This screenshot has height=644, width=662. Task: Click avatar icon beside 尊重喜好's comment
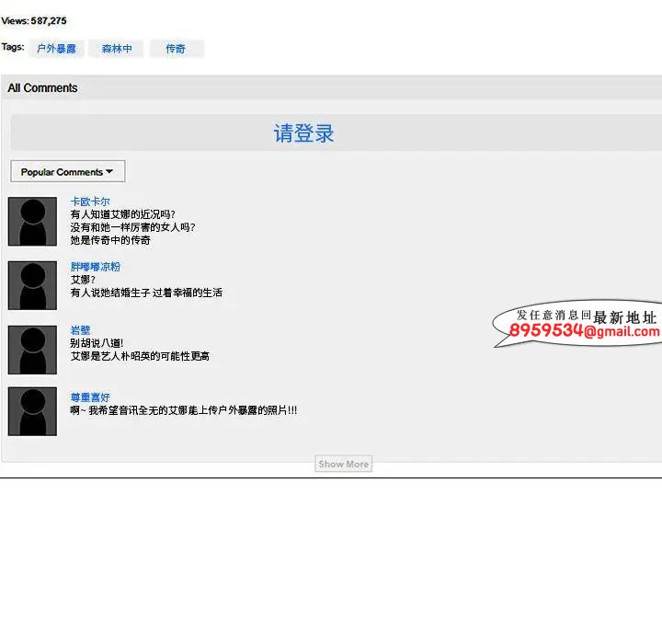pos(32,411)
